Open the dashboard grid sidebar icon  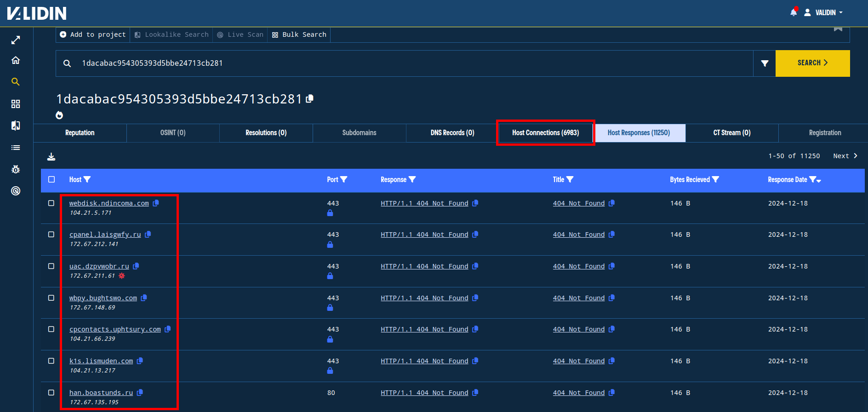point(16,104)
